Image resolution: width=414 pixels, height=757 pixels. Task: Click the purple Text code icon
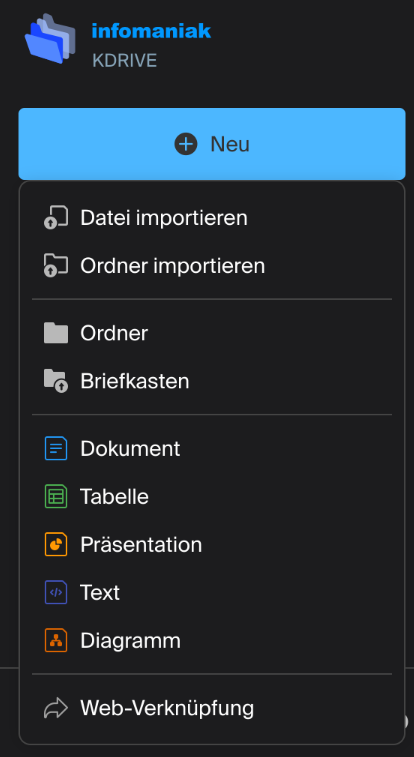point(56,592)
